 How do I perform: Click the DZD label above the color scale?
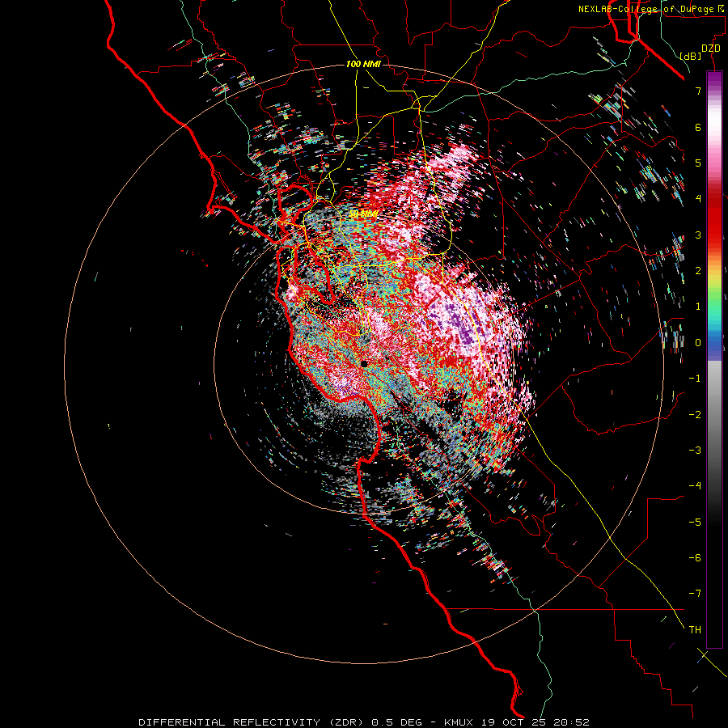(711, 49)
